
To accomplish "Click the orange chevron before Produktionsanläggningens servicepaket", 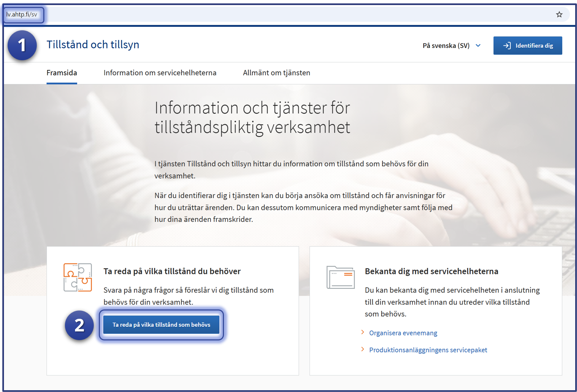I will click(362, 349).
